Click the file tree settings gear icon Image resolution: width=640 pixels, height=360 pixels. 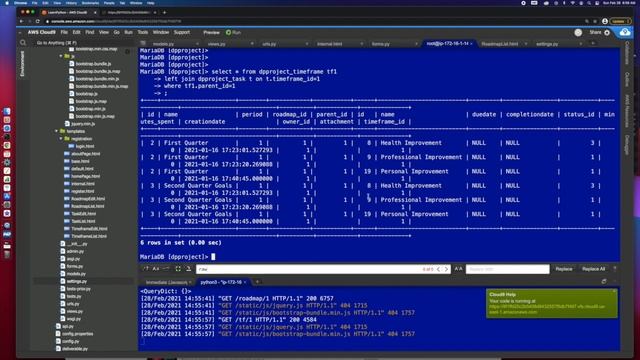(128, 51)
